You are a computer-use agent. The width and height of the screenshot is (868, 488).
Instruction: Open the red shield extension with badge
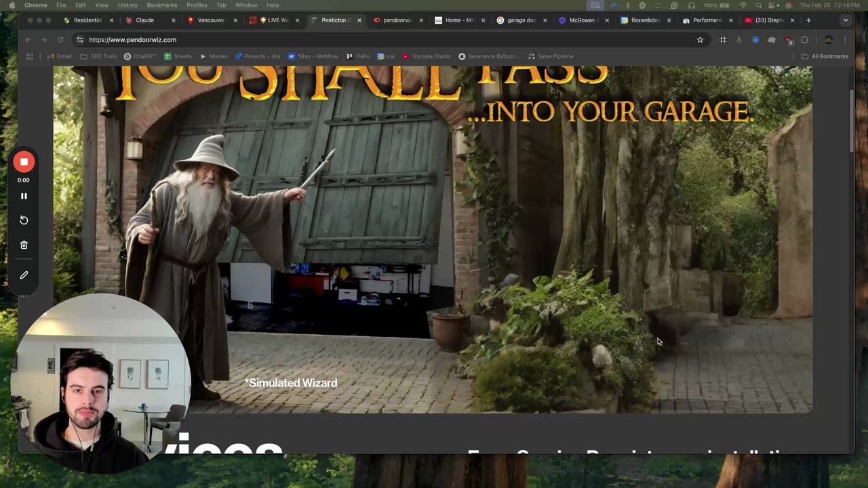788,40
